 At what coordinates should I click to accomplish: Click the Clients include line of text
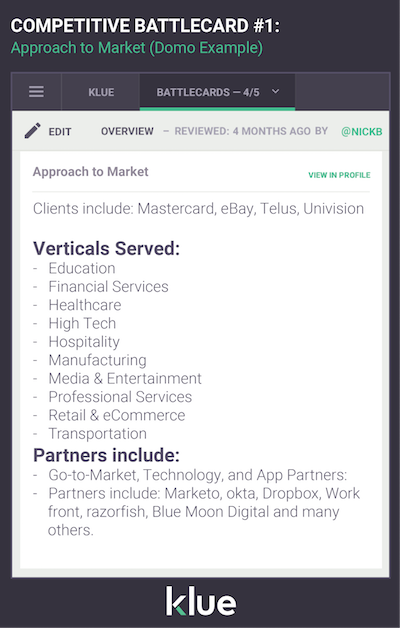pyautogui.click(x=198, y=209)
